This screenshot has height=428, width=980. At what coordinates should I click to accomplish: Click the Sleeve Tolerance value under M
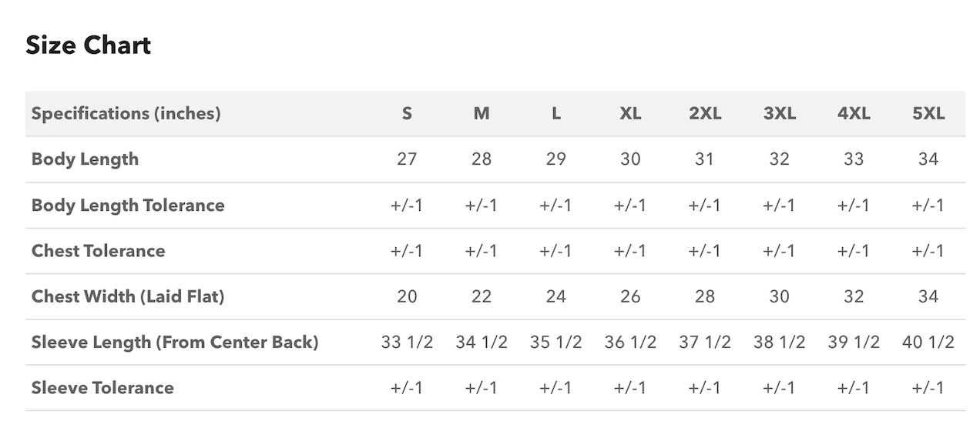(x=482, y=388)
